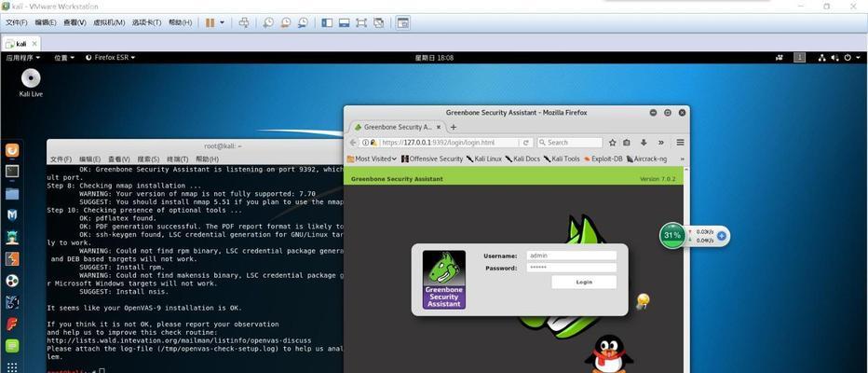Select the Greenbone Security Assistant Firefox tab
The image size is (868, 373).
[x=397, y=127]
